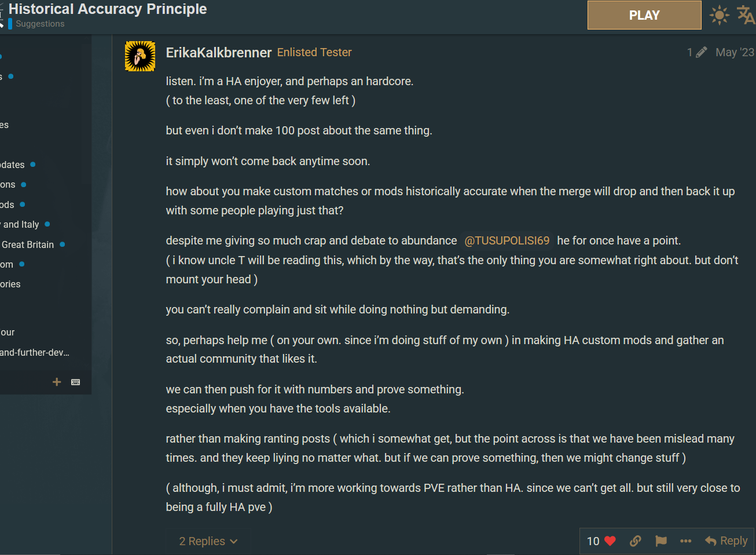Open the May '23 post date
Screen dimensions: 756x555
point(735,52)
